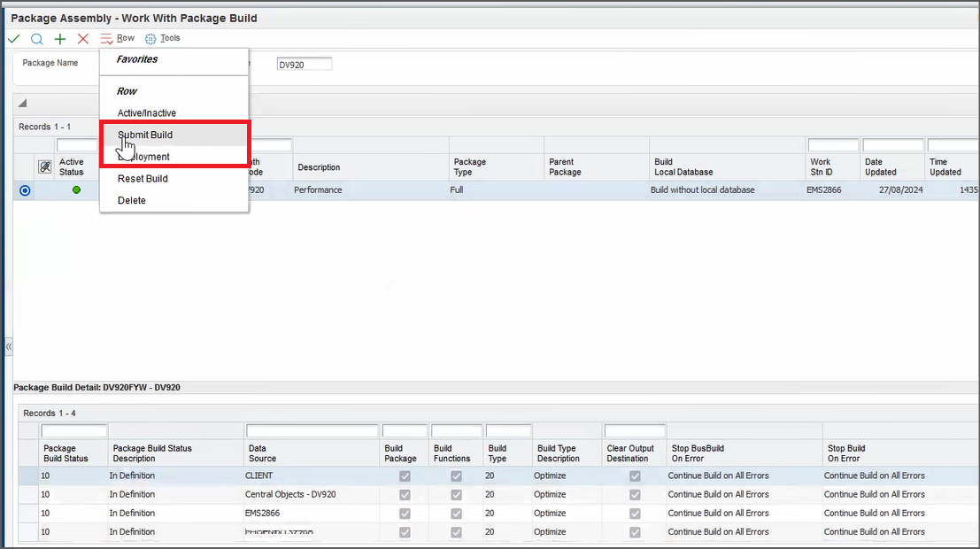This screenshot has width=980, height=549.
Task: Select the CLIENT data source cell
Action: pos(259,476)
